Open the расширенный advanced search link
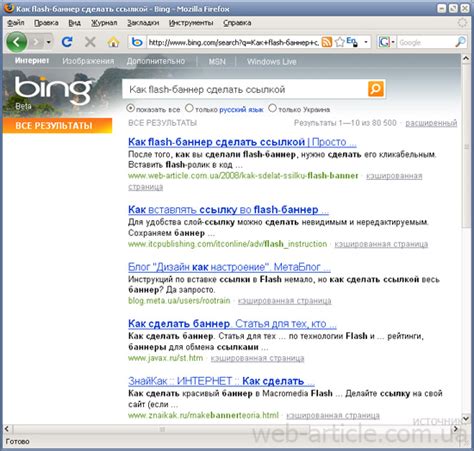 (x=431, y=123)
